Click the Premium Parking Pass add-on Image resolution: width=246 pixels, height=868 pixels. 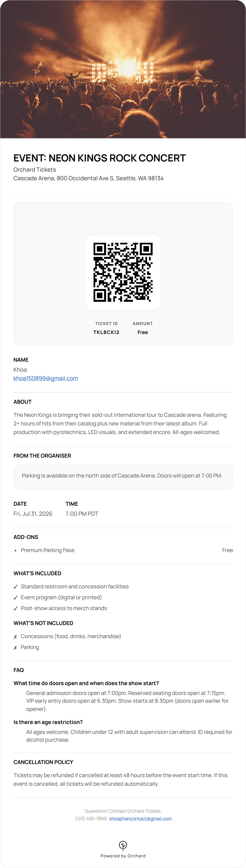click(x=48, y=550)
